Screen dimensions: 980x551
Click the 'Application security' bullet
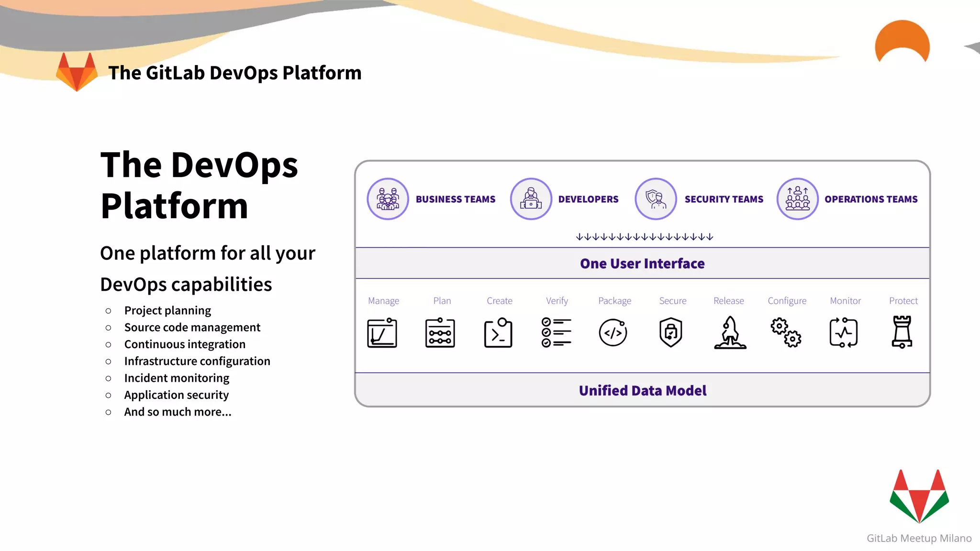click(x=177, y=395)
